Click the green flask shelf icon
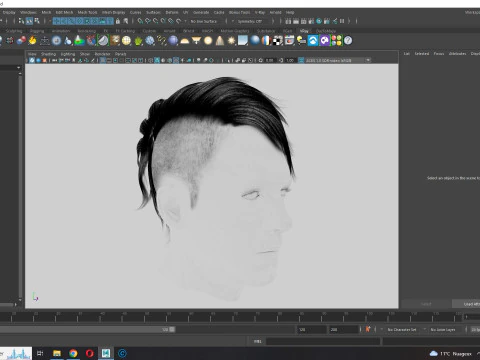The width and height of the screenshot is (480, 360). (79, 41)
